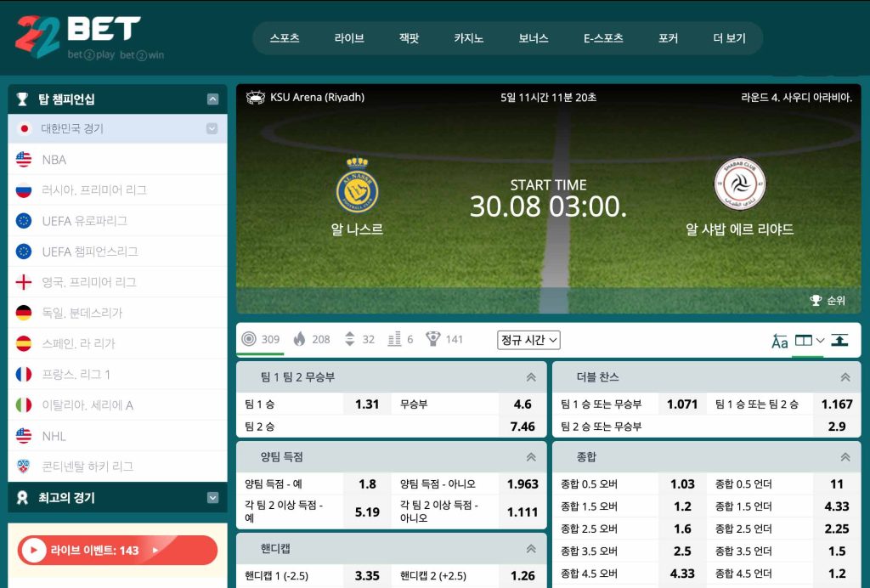Open 스페인. 라 리가
This screenshot has height=588, width=870.
[117, 344]
